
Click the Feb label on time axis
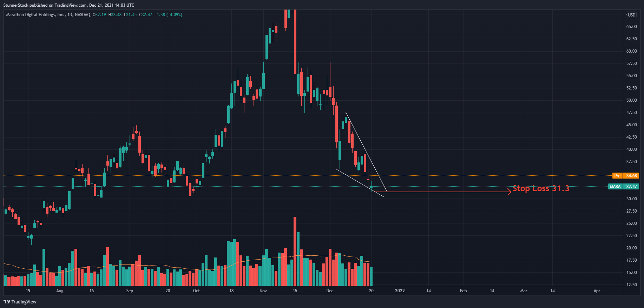464,291
